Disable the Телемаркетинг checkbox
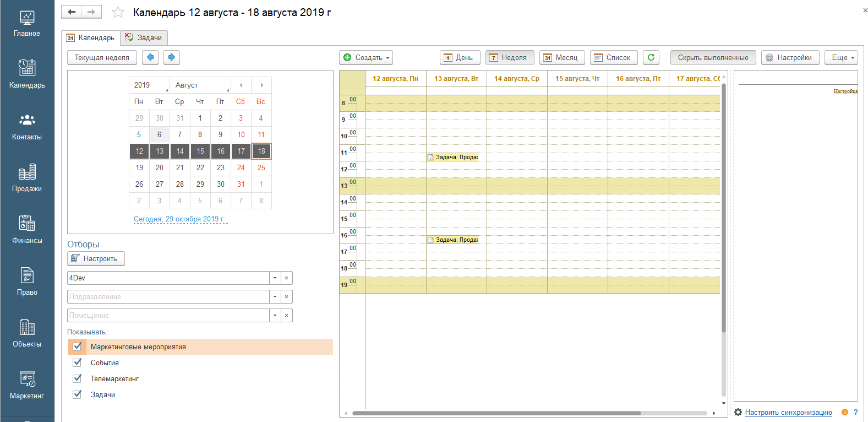The width and height of the screenshot is (868, 422). pos(77,378)
